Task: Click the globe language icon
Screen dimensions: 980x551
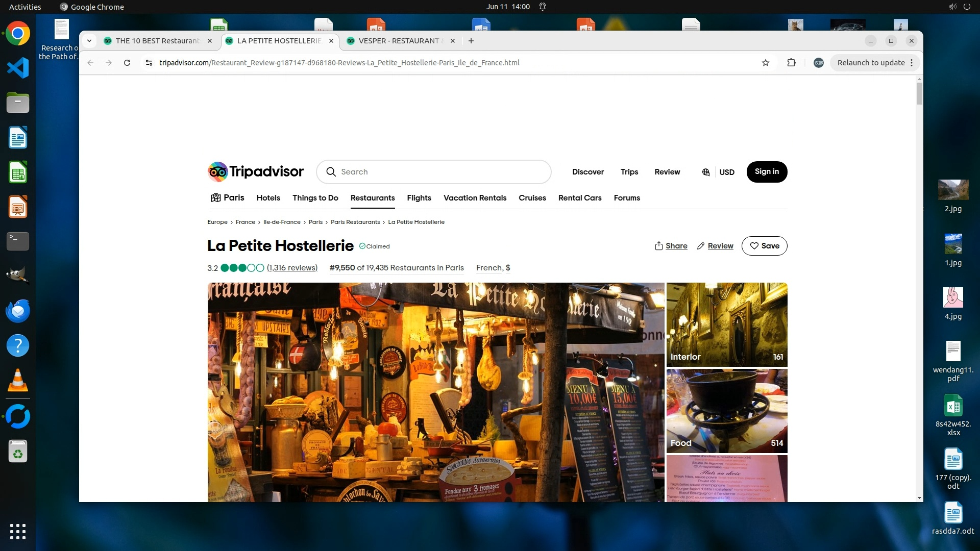Action: (706, 172)
